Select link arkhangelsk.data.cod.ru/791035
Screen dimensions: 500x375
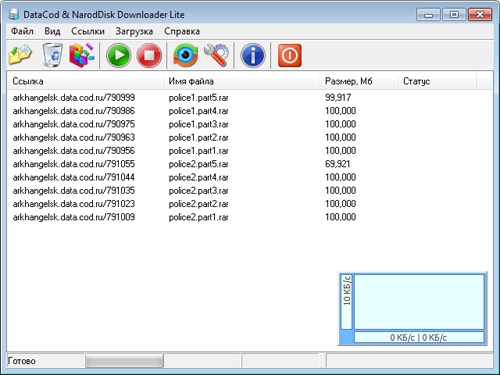74,191
